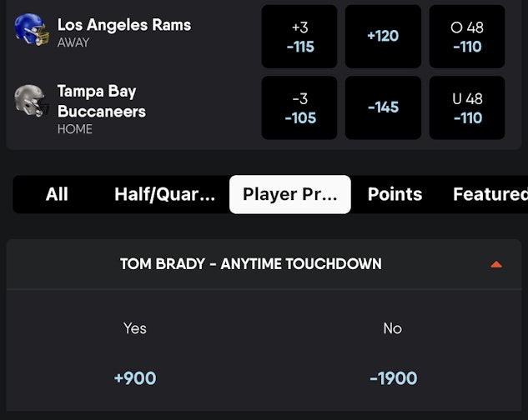Pick the Under 48 total bet

point(467,108)
